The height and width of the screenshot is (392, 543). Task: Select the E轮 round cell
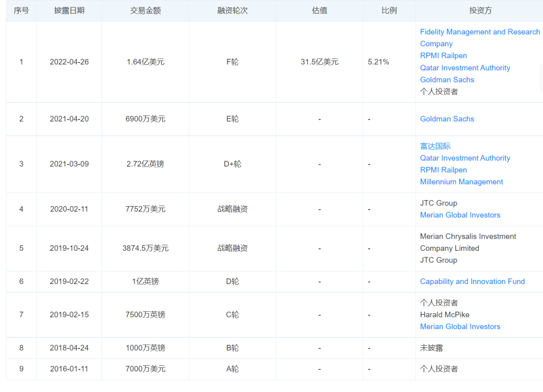click(232, 119)
